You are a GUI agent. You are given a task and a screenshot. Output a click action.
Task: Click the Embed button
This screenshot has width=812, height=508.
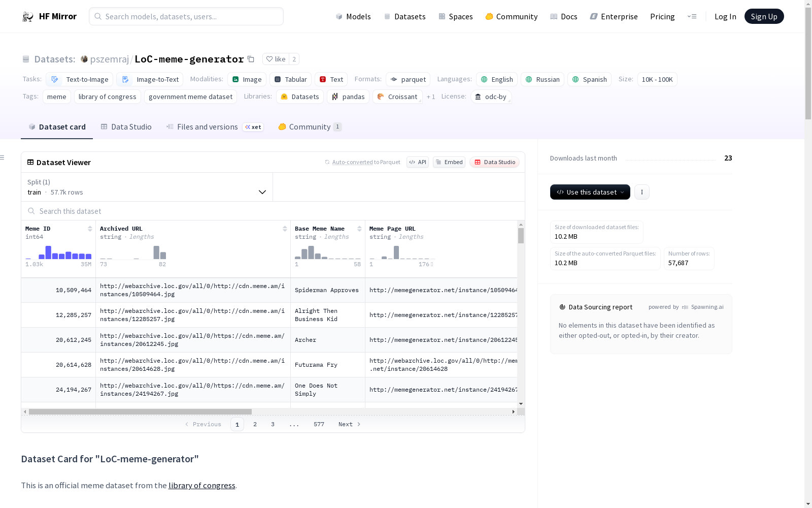(449, 162)
